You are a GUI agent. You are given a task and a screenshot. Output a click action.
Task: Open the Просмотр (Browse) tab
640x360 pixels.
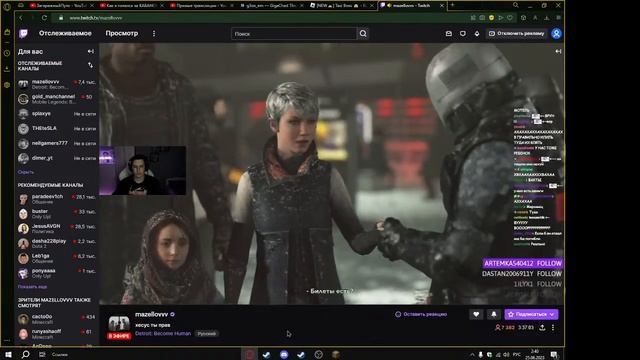pyautogui.click(x=122, y=33)
